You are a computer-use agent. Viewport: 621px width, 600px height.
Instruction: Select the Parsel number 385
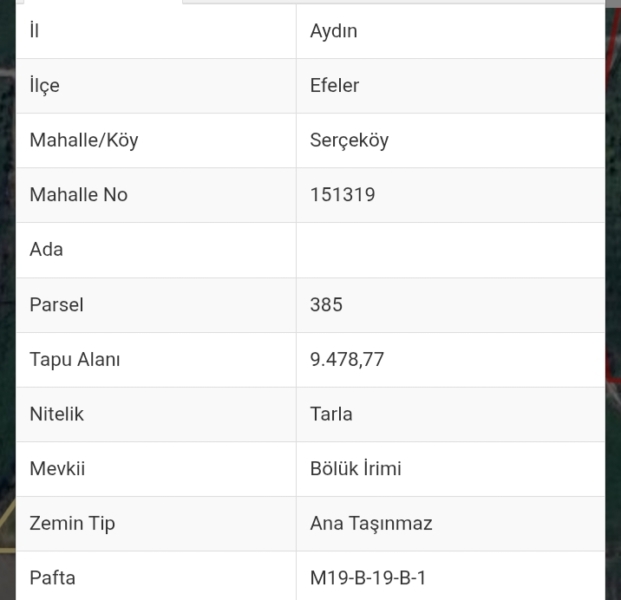(326, 305)
